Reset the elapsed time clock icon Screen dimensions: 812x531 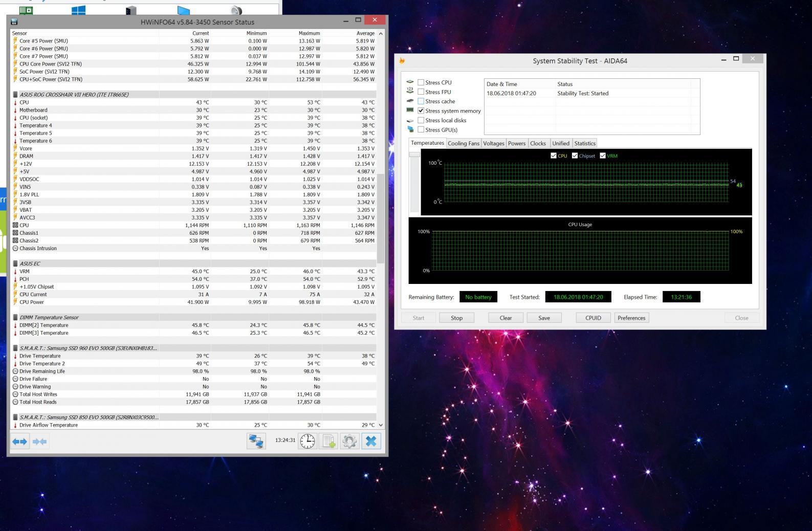(308, 441)
